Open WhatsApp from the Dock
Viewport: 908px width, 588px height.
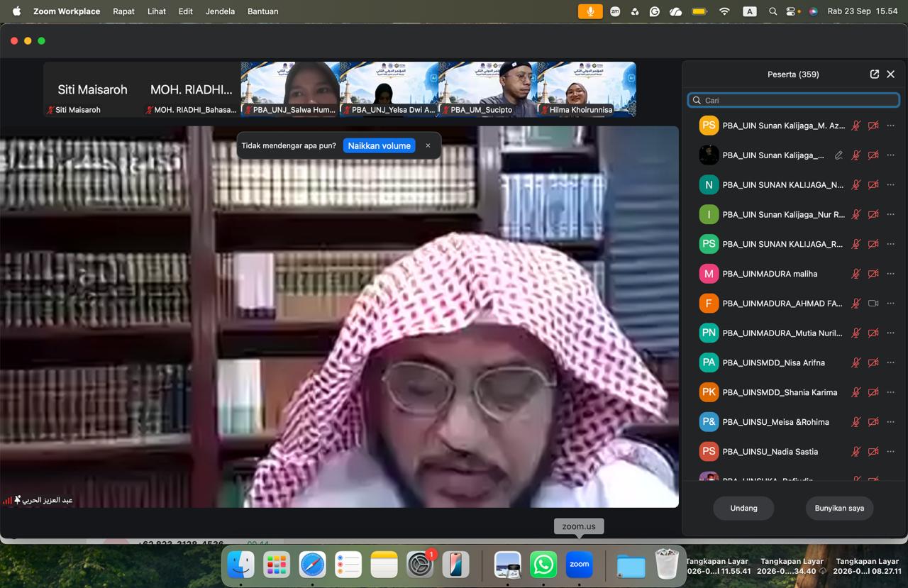tap(543, 565)
